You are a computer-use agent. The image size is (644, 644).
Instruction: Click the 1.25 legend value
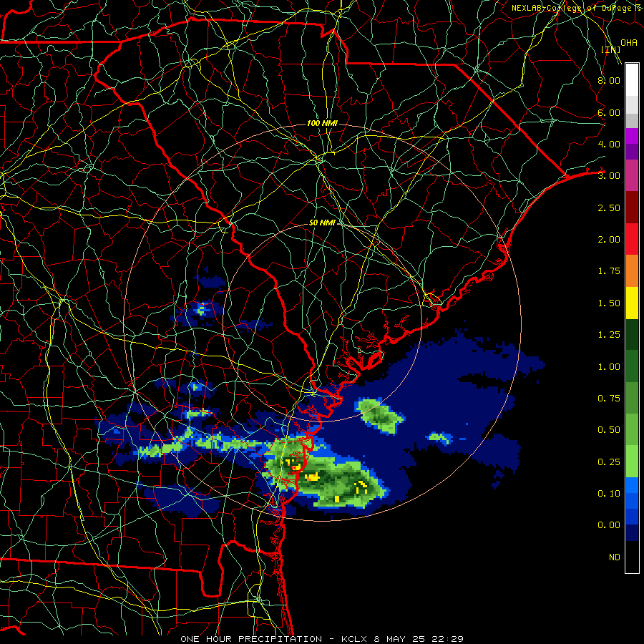click(x=609, y=335)
